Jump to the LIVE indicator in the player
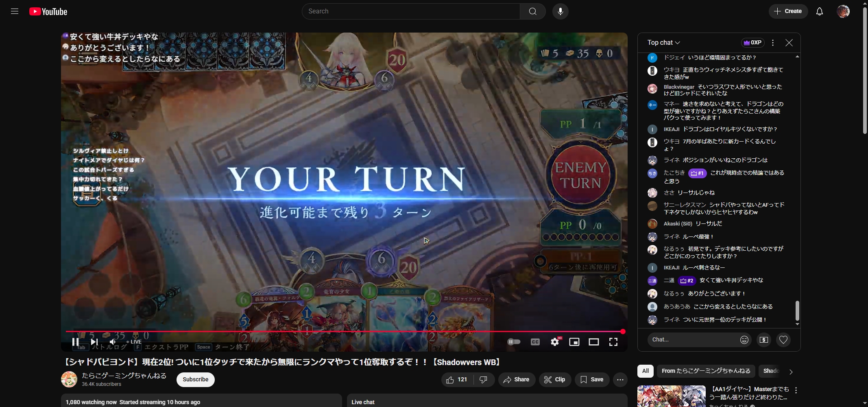868x407 pixels. click(134, 342)
